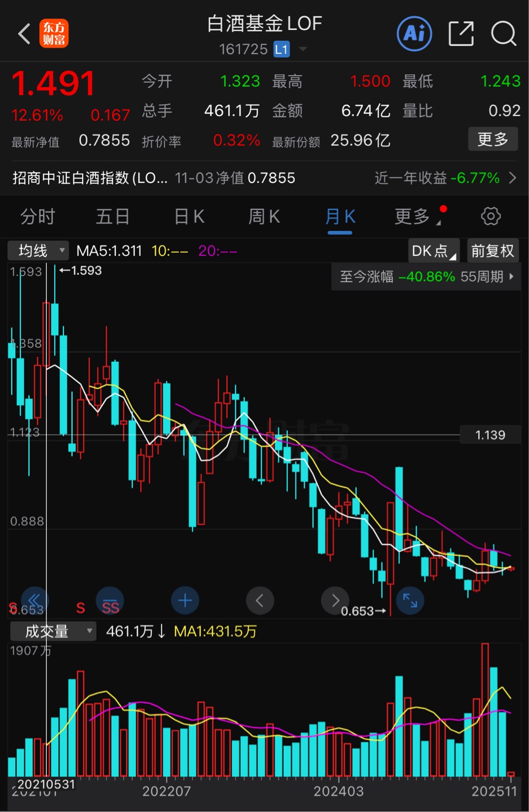
Task: Tap the 总手 461.1万 value
Action: [x=232, y=111]
